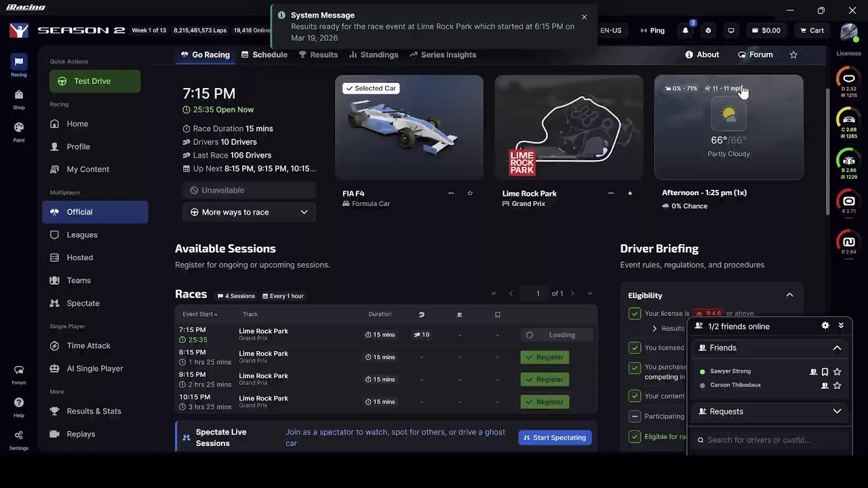868x488 pixels.
Task: Open the dirt road license badge R 2.64
Action: tap(849, 244)
